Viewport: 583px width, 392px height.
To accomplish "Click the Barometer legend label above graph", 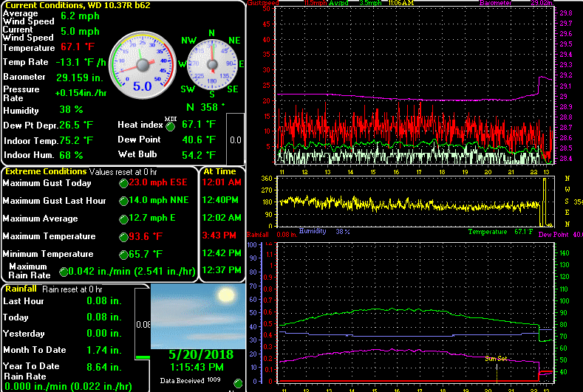I will (495, 3).
